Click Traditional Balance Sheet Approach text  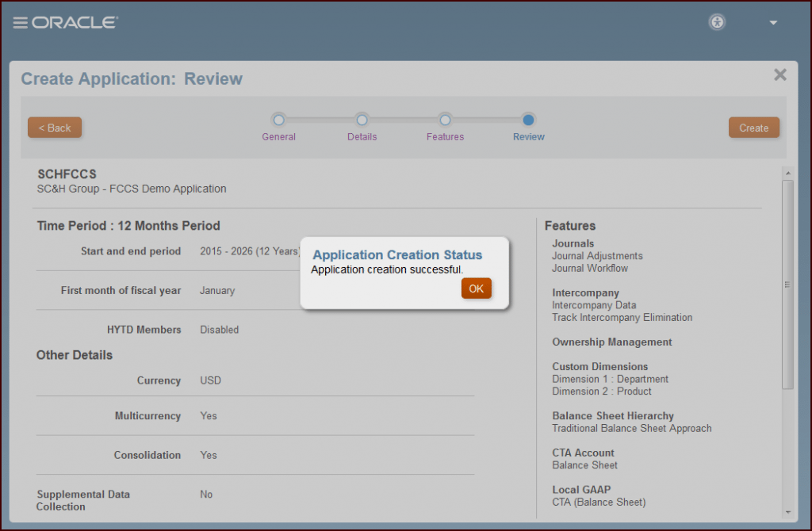point(632,428)
